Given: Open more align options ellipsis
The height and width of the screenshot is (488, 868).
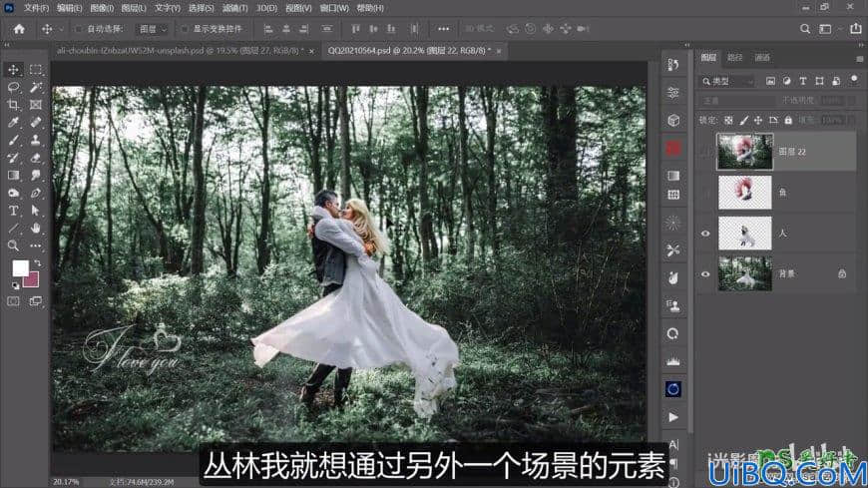Looking at the screenshot, I should pos(443,29).
